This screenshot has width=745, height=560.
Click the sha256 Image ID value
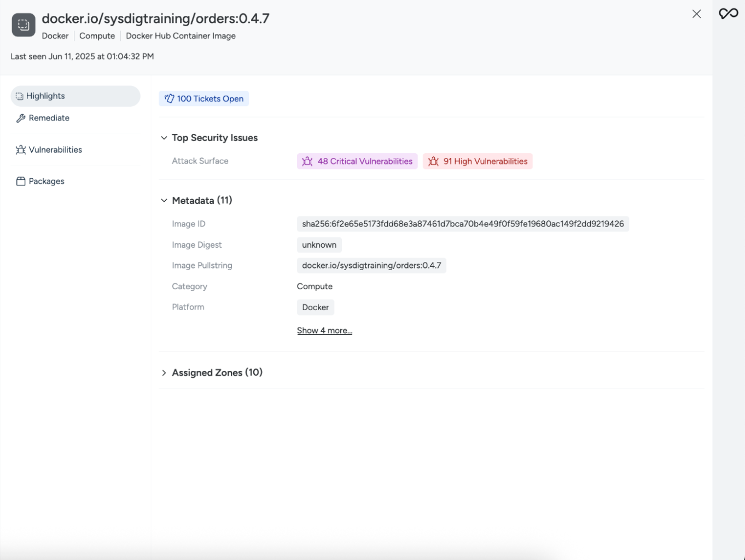(x=463, y=224)
